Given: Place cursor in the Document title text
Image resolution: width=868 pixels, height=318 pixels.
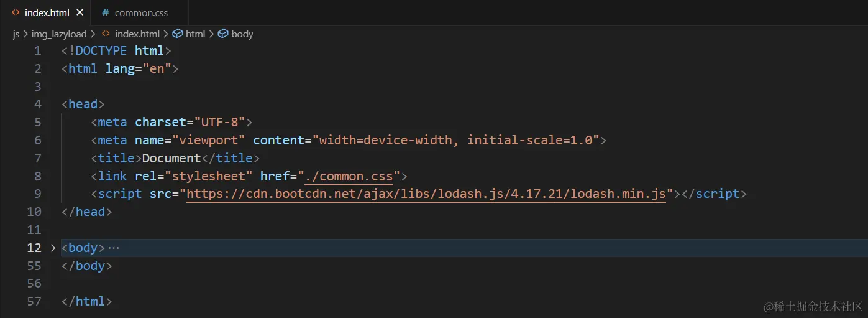Looking at the screenshot, I should (x=171, y=158).
